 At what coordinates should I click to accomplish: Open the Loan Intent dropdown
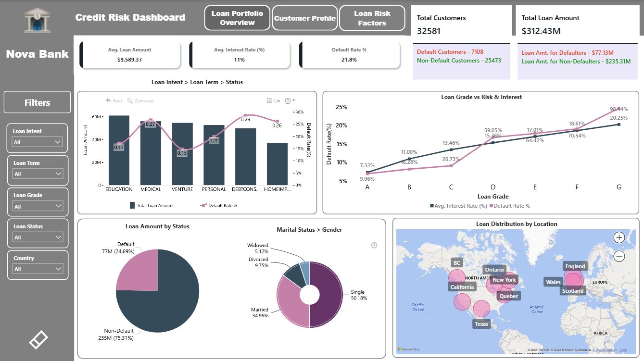(38, 142)
